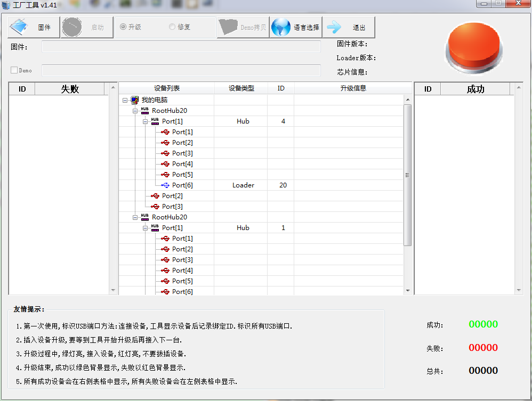Click the 固件 path input field
Screen dimensions: 532x401
(x=181, y=47)
